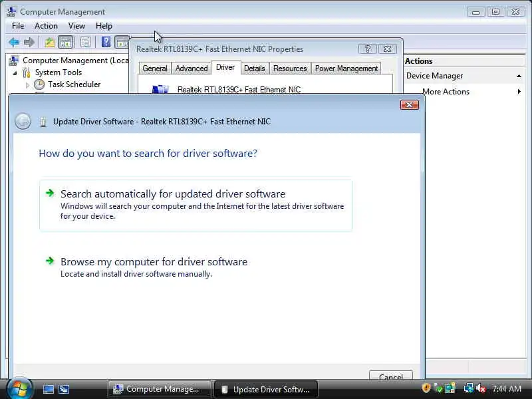532x399 pixels.
Task: Switch to the Details tab
Action: point(255,68)
